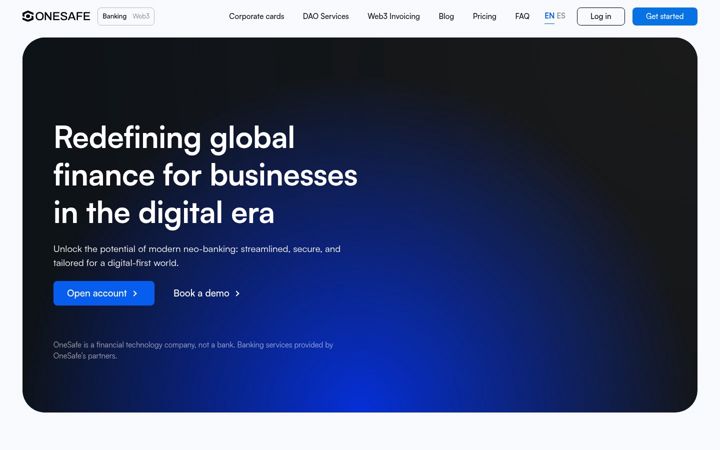Click the Book a demo link
This screenshot has height=450, width=720.
click(206, 293)
